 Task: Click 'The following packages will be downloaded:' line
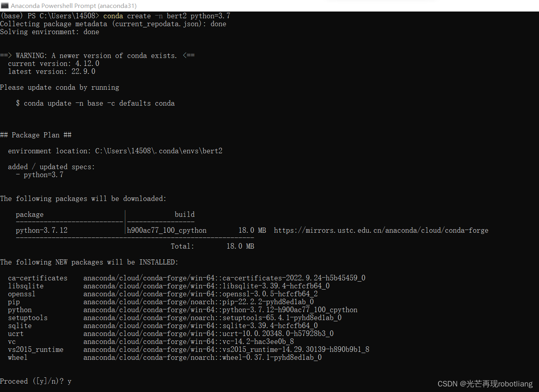pyautogui.click(x=83, y=199)
